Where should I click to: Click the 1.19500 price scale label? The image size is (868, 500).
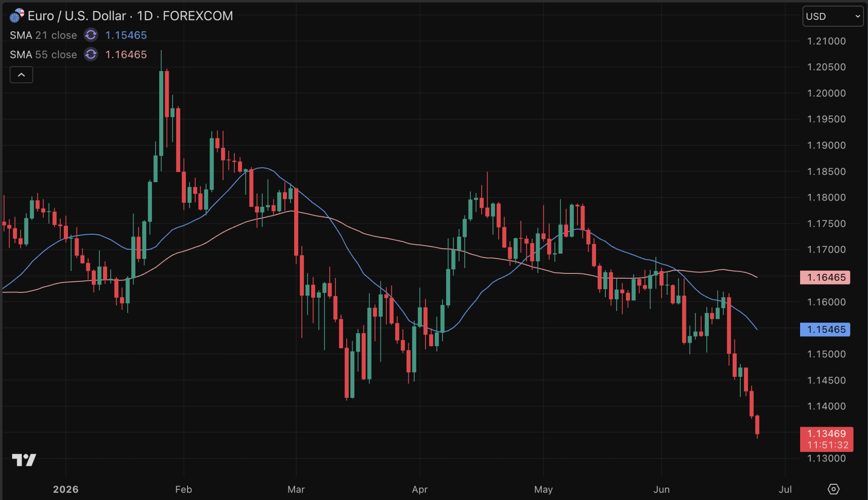click(827, 119)
